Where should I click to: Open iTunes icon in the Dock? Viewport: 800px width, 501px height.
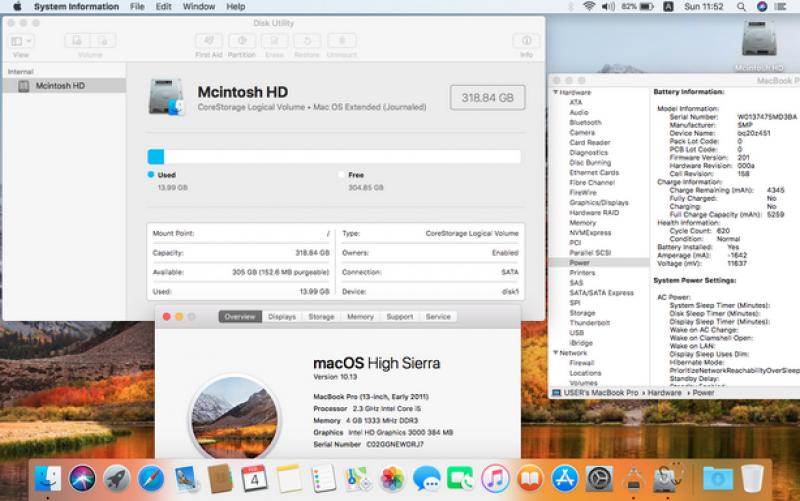(495, 479)
